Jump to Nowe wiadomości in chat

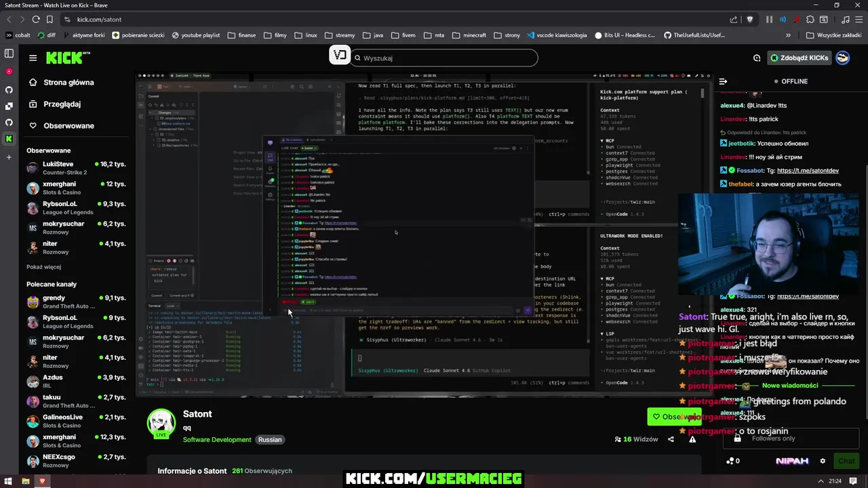tap(790, 386)
